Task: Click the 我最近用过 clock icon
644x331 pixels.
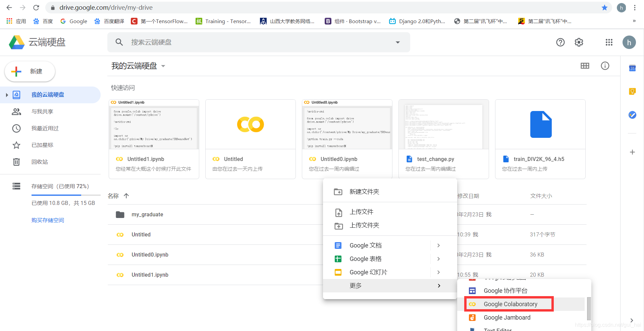Action: coord(16,128)
